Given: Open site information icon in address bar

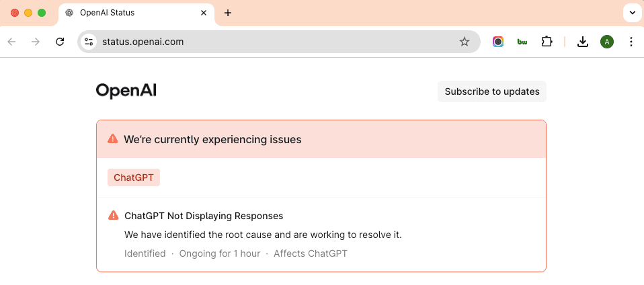Looking at the screenshot, I should (x=88, y=42).
